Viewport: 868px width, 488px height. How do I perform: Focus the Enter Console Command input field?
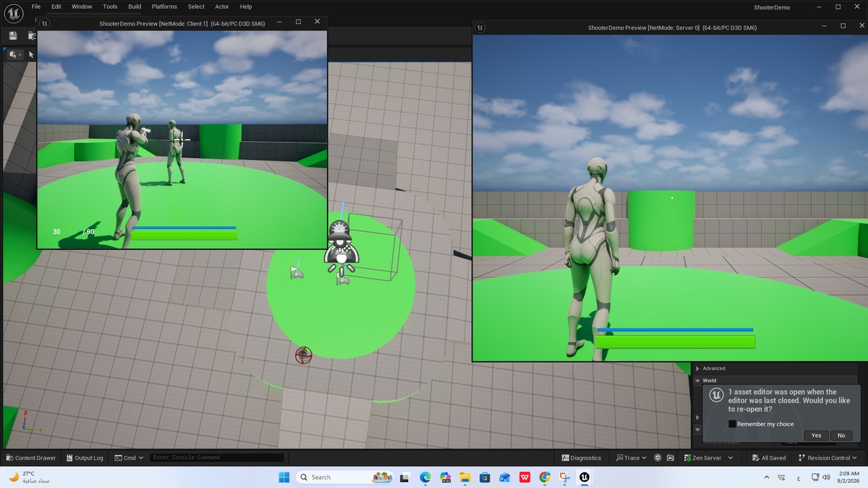217,457
